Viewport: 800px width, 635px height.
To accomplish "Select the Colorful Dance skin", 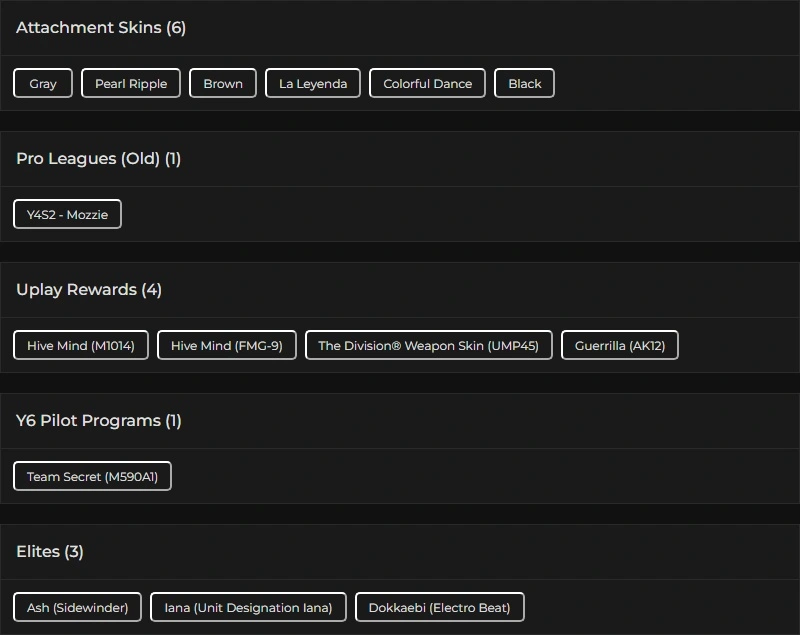I will [427, 83].
